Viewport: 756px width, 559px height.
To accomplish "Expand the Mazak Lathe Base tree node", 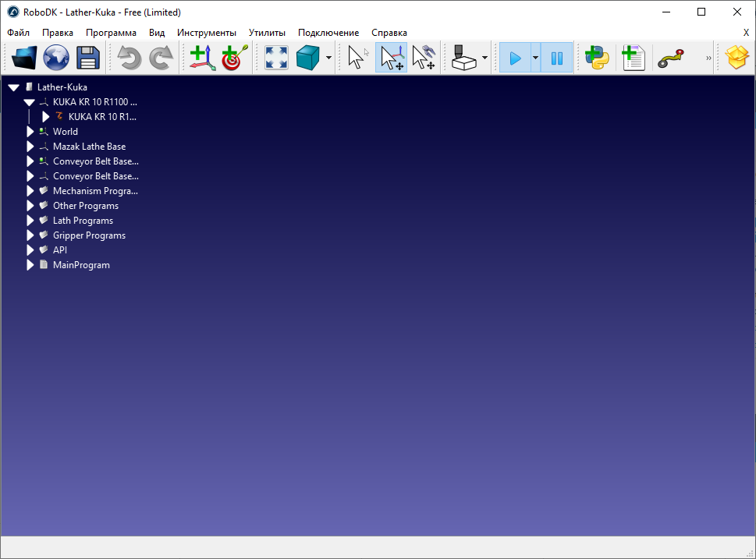I will [30, 147].
